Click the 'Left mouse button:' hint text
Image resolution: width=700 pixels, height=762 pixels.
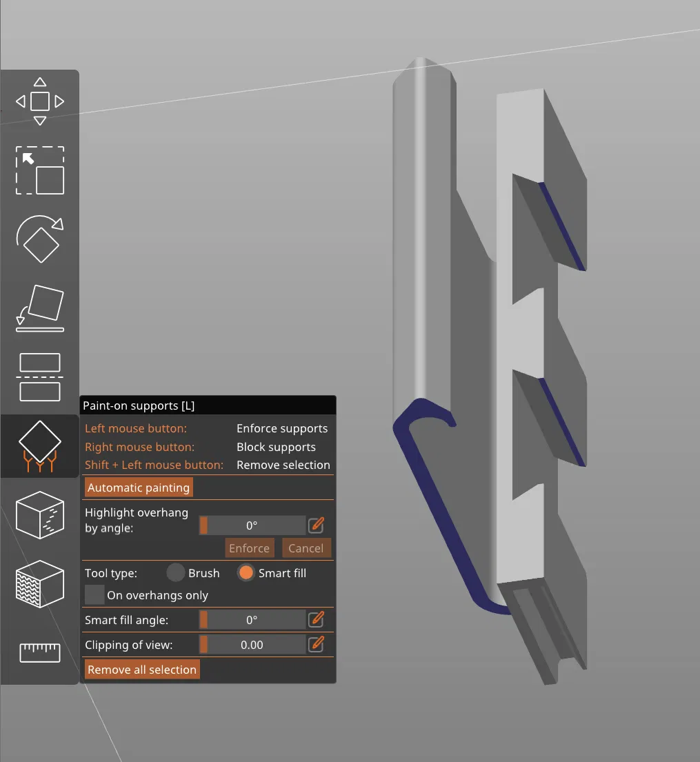click(136, 428)
